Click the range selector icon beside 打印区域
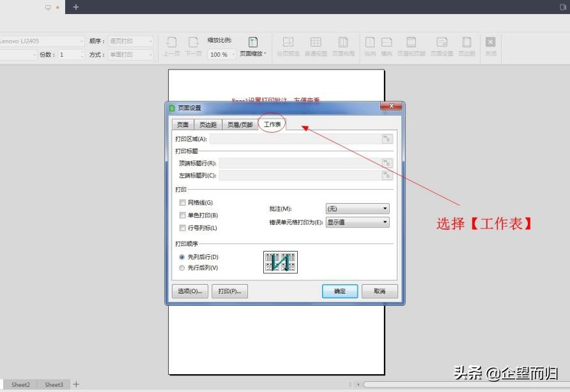Viewport: 570px width, 392px height. tap(386, 139)
